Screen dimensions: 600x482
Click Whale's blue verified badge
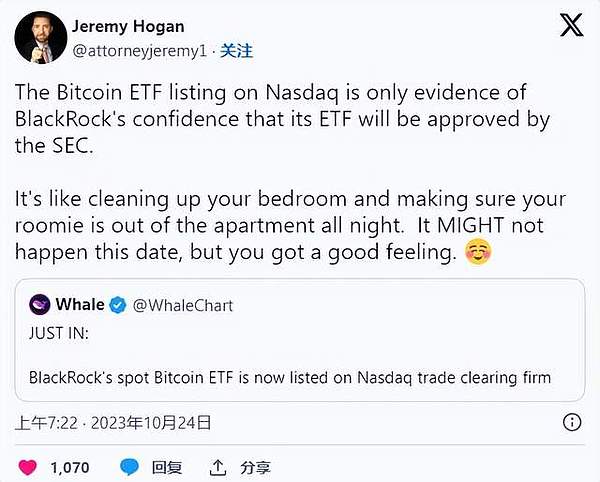point(115,305)
